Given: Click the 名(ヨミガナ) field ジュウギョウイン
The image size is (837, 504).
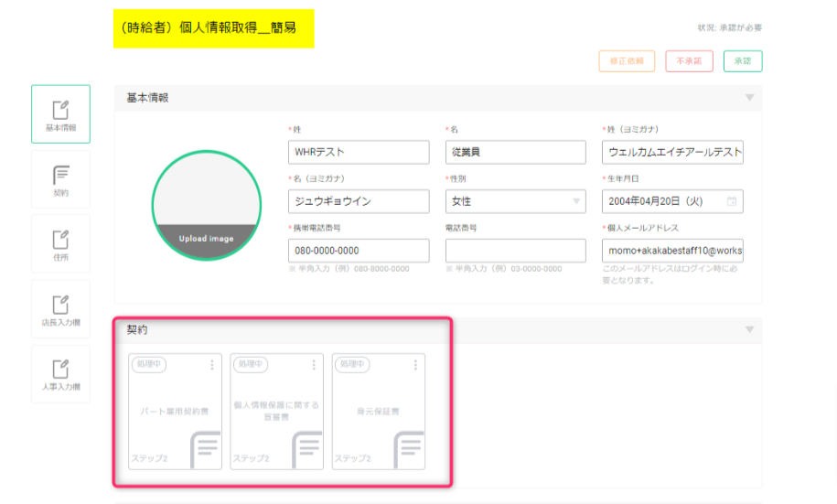Looking at the screenshot, I should (359, 201).
